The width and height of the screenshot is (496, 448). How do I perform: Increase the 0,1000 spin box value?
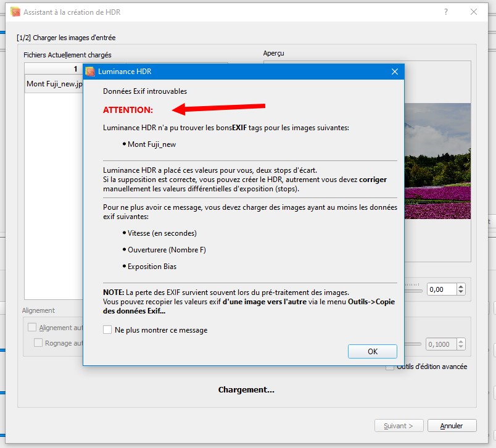[x=461, y=341]
